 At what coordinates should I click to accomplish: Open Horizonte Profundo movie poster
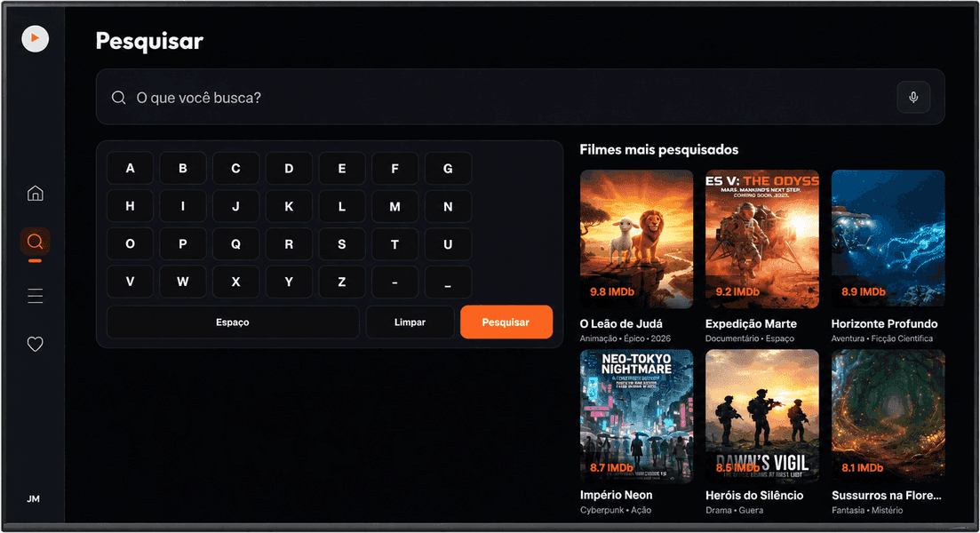click(888, 239)
